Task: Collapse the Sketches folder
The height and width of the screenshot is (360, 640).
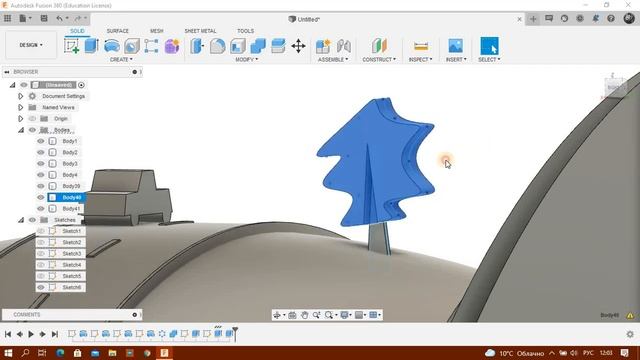Action: [x=21, y=220]
